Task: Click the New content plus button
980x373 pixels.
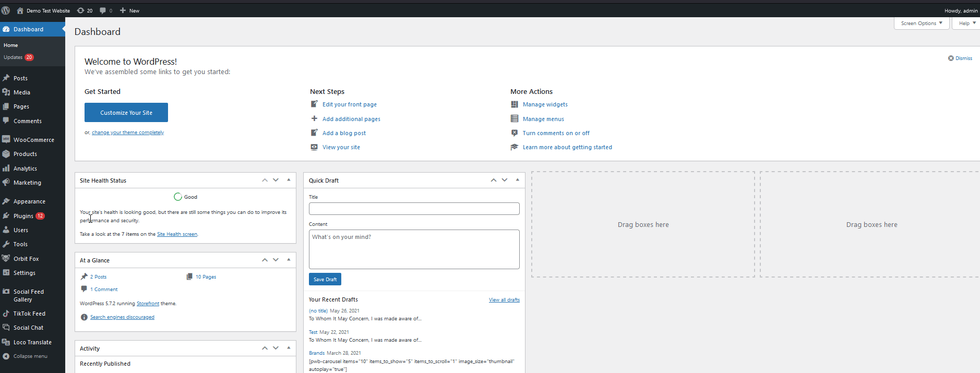Action: (x=129, y=10)
